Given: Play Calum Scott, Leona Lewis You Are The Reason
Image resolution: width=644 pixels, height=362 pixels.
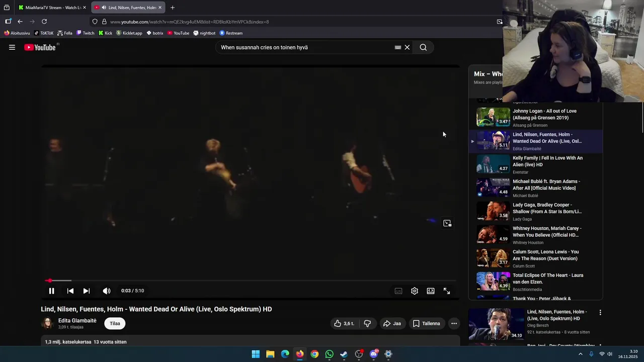Looking at the screenshot, I should pyautogui.click(x=536, y=258).
